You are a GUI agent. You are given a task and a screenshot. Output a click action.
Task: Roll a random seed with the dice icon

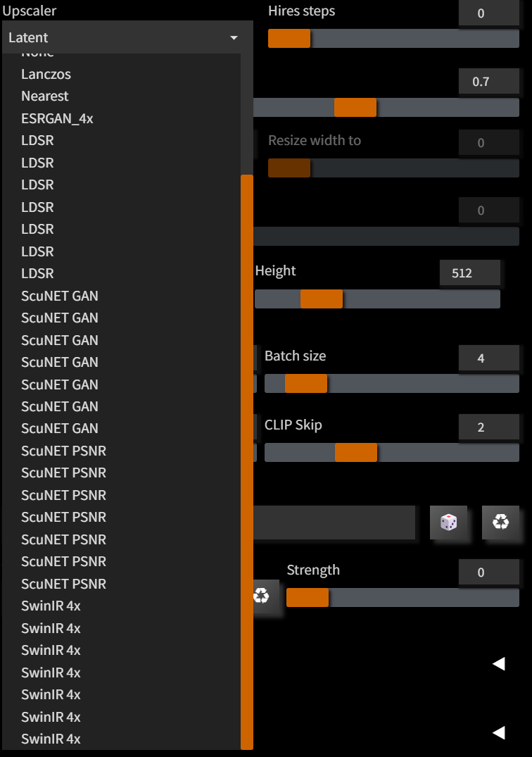(448, 523)
